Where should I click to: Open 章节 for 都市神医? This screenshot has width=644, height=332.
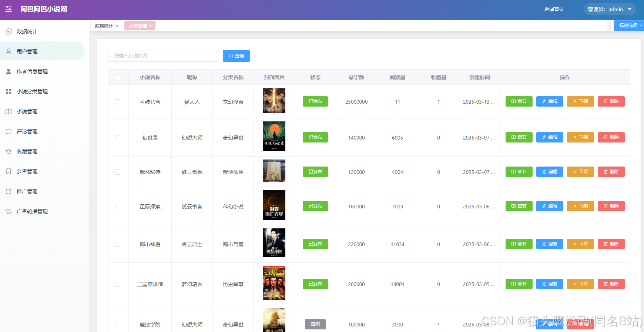[519, 244]
